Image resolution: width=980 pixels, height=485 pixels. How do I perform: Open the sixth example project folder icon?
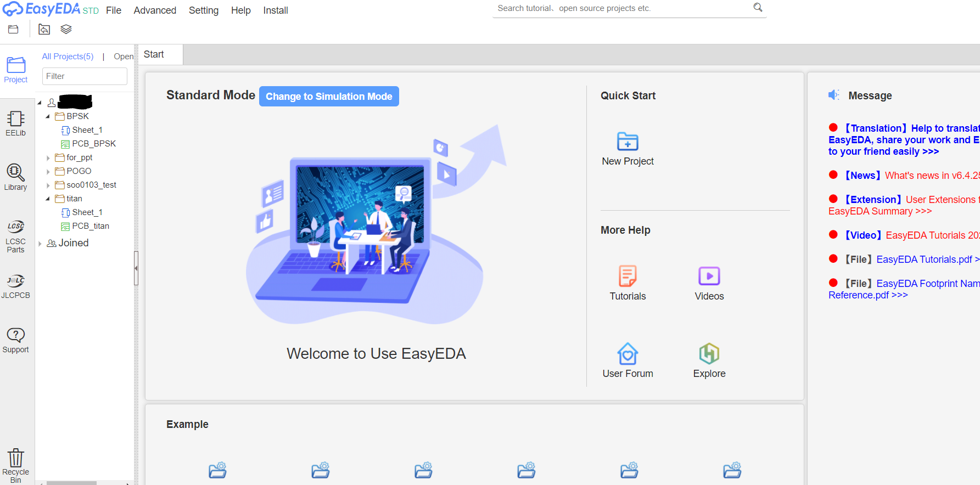[x=732, y=470]
